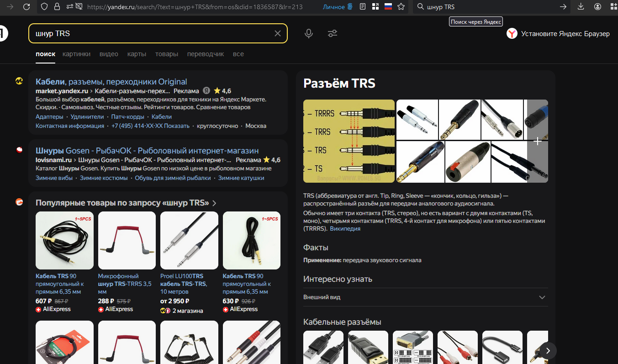Screen dimensions: 618x364
Task: Open the Обувь для зимней рыбалки sitelink
Action: point(173,178)
